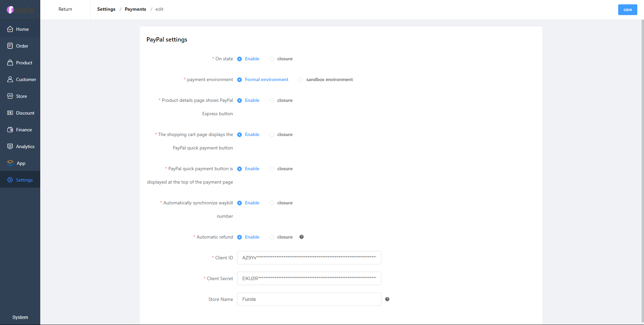This screenshot has width=644, height=325.
Task: Go to Payments breadcrumb
Action: coord(136,9)
